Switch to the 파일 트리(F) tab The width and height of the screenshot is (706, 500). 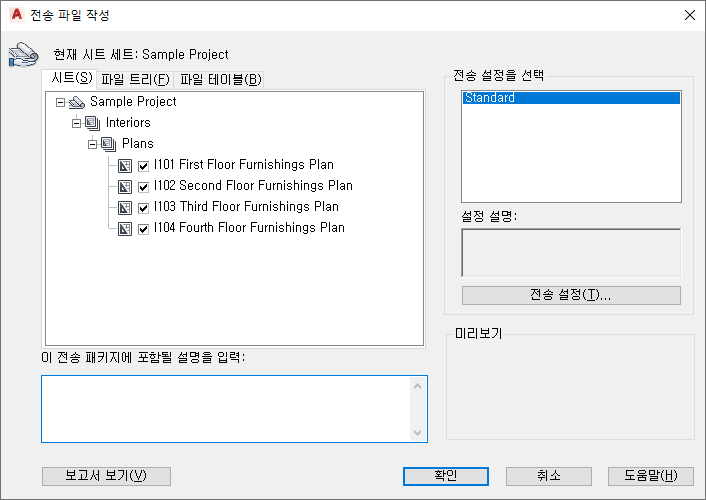(135, 80)
